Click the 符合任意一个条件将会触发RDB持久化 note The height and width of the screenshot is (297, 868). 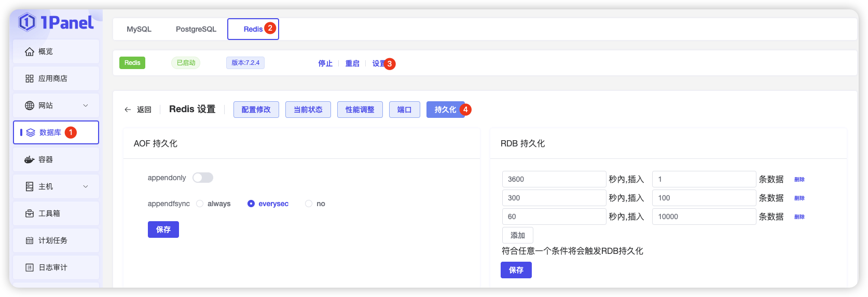tap(572, 251)
